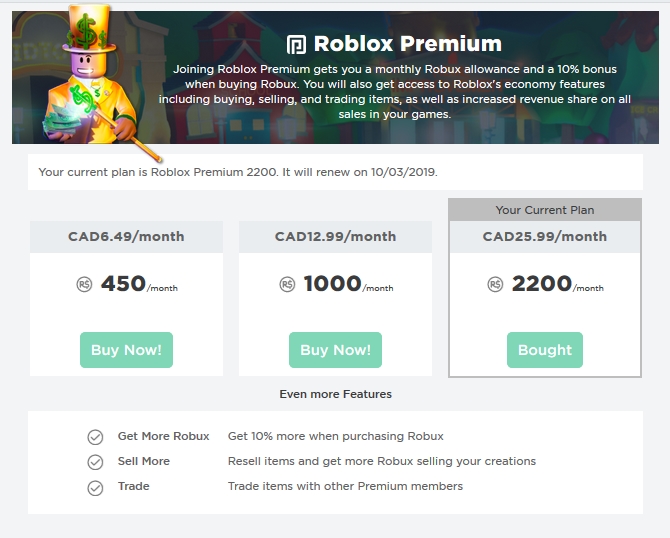This screenshot has width=670, height=538.
Task: Click the Even more Features heading
Action: coord(335,394)
